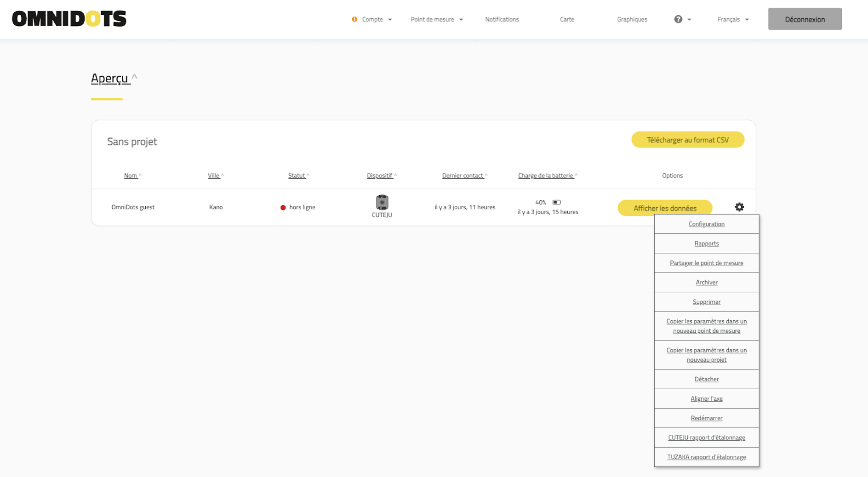Click the CUTEJU device sensor icon
Image resolution: width=868 pixels, height=477 pixels.
pos(382,202)
